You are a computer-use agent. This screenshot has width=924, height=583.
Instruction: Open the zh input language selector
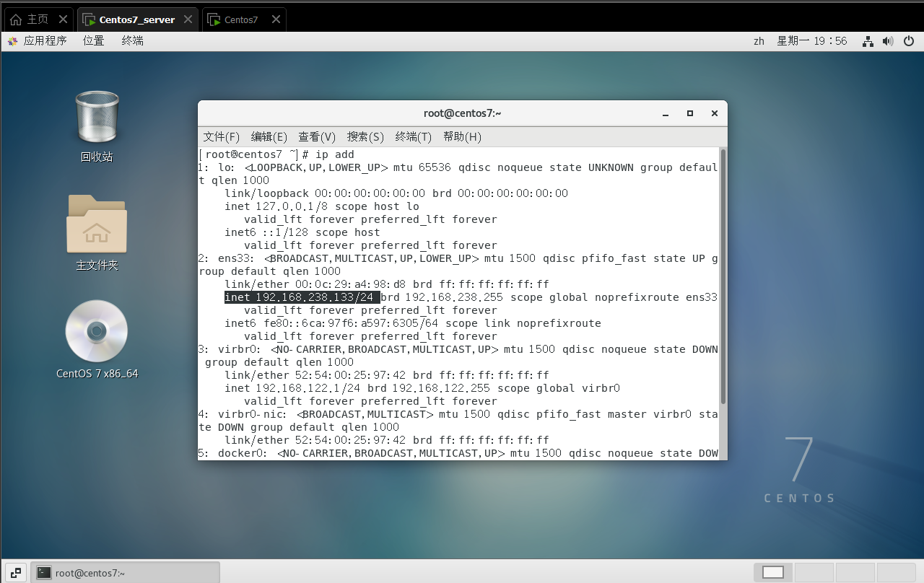coord(759,41)
